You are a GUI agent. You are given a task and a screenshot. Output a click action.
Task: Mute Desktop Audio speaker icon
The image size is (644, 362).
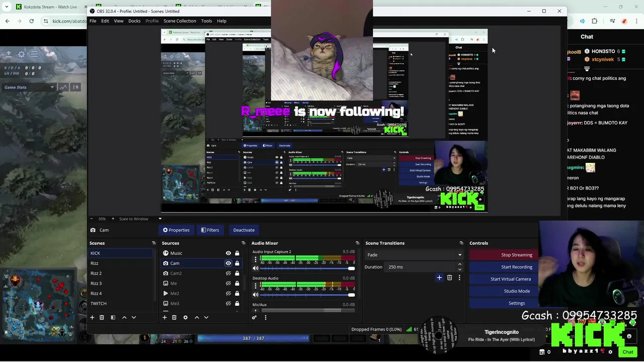point(255,294)
